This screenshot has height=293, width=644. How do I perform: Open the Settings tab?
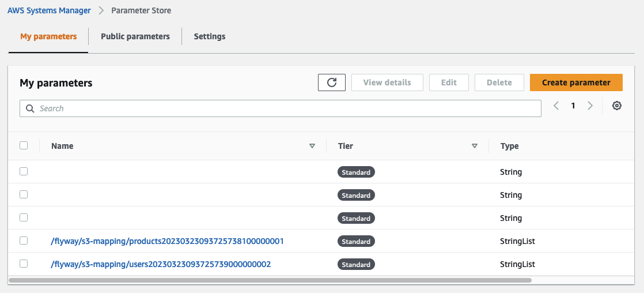(209, 36)
